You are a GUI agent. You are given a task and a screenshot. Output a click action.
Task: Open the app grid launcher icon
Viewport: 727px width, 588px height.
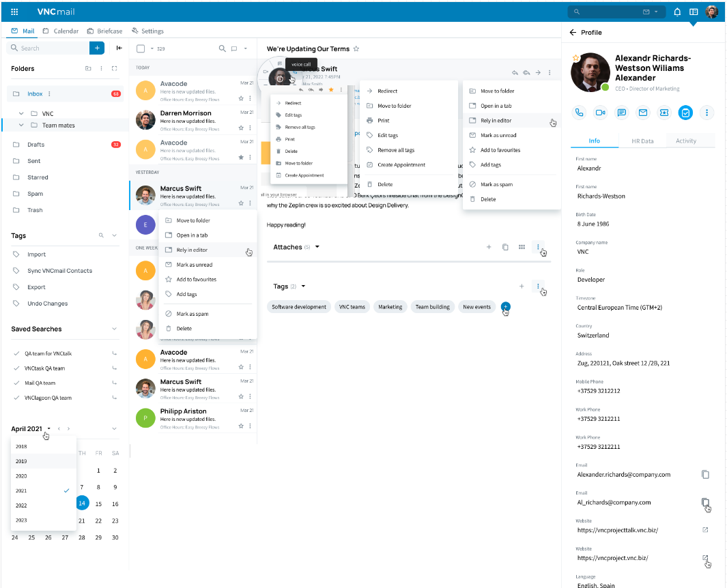14,12
